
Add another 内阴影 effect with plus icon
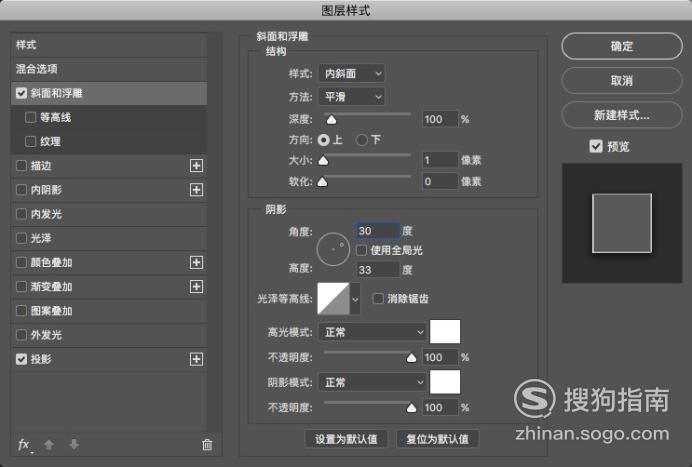click(196, 190)
